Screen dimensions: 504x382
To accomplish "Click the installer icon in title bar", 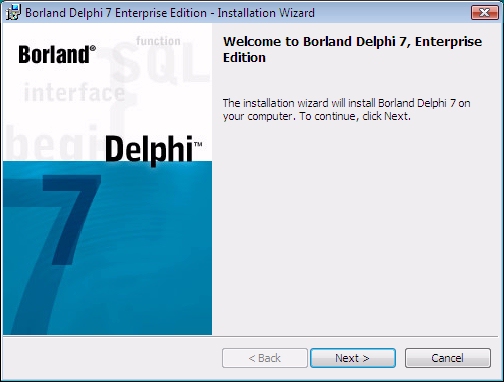I will [x=13, y=13].
